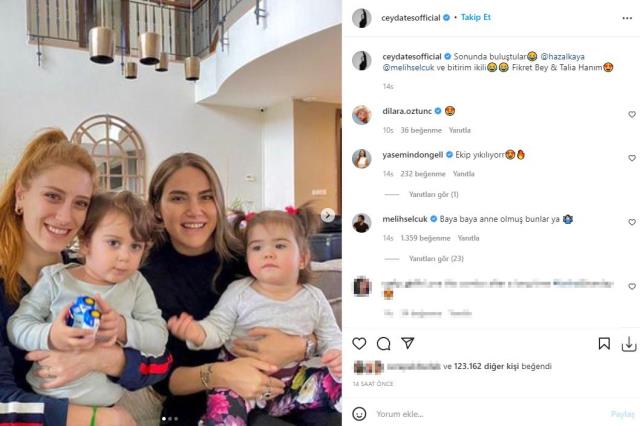Open the comment bubble icon
This screenshot has width=640, height=426.
383,344
